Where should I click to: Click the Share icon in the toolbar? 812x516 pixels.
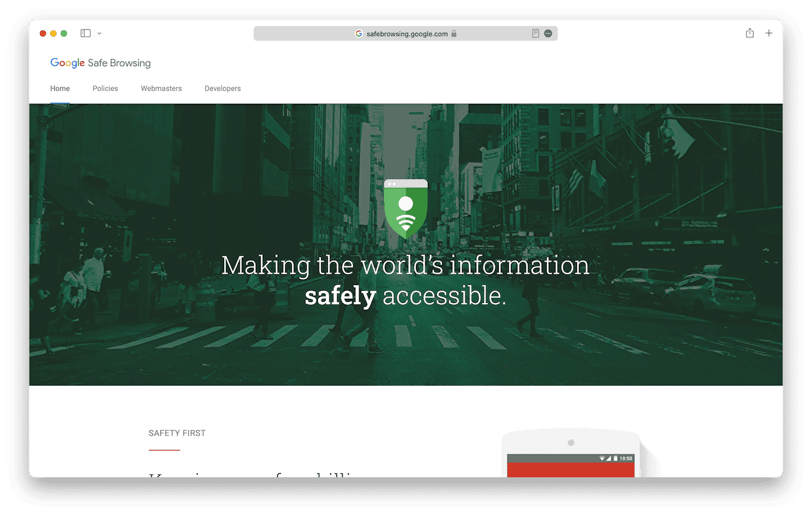pyautogui.click(x=750, y=33)
